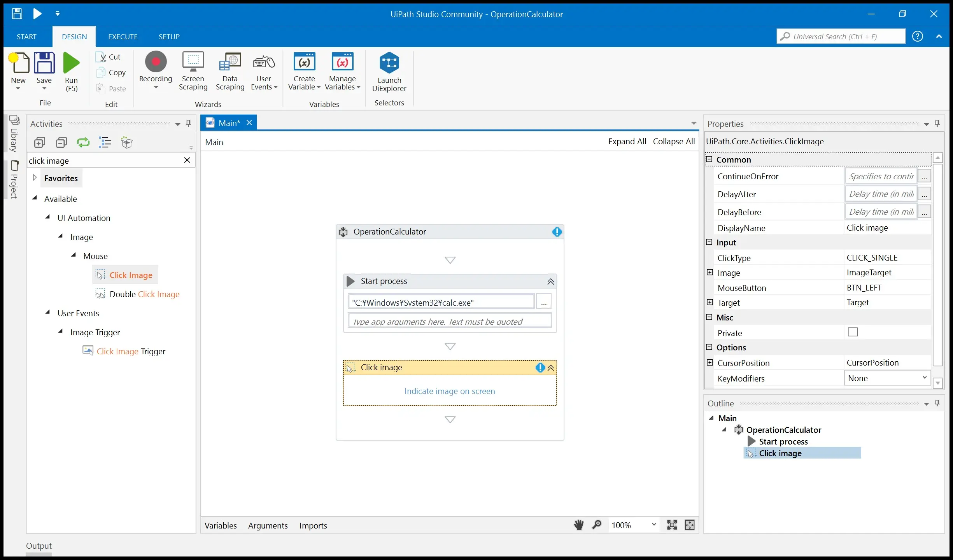953x560 pixels.
Task: Open Arguments panel at bottom
Action: [268, 525]
